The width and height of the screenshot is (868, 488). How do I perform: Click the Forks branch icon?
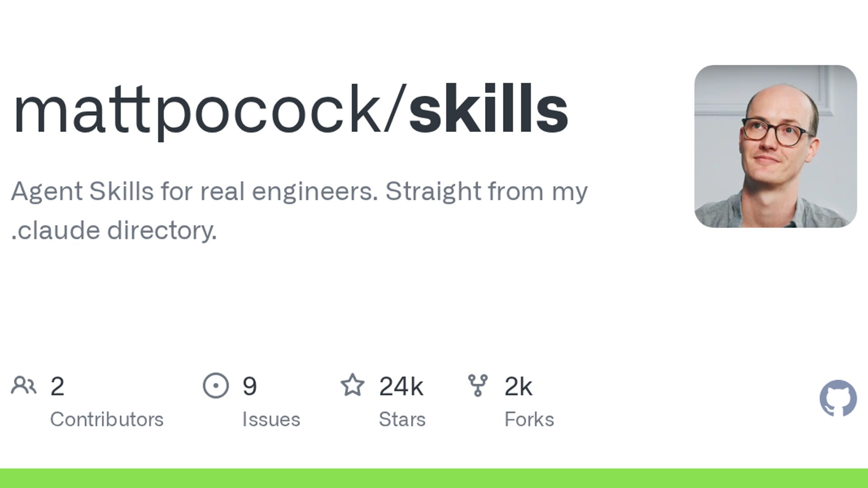[478, 385]
